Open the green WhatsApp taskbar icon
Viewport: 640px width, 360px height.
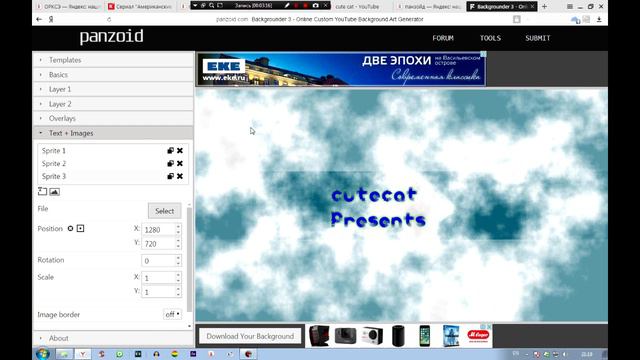point(120,354)
